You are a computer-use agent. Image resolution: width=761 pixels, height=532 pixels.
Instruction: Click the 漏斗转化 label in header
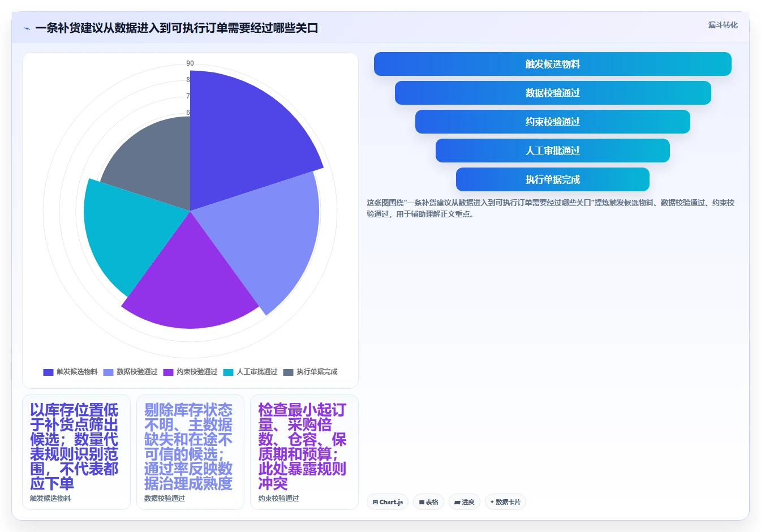[723, 25]
